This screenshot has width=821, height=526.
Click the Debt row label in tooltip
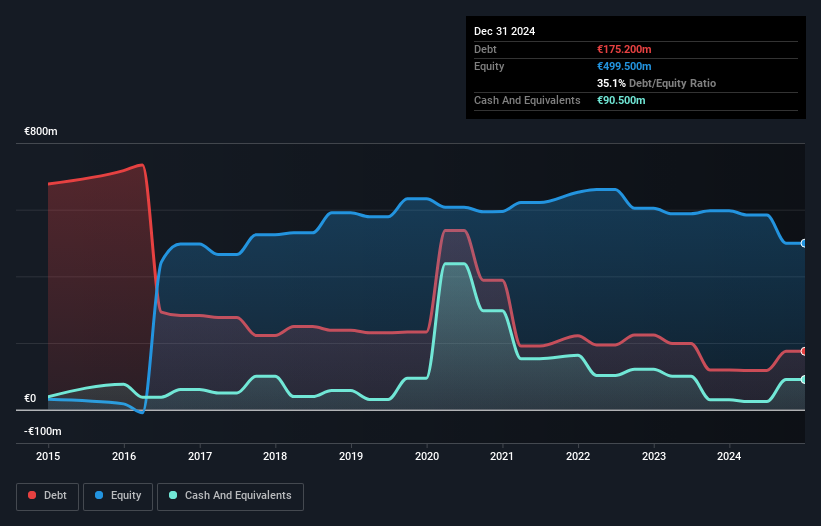tap(485, 49)
